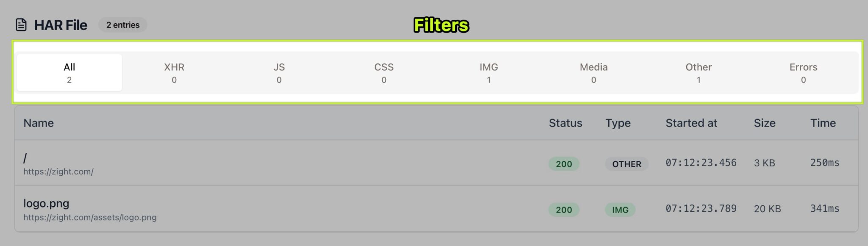Click the 200 status badge for zight.com root entry

tap(564, 164)
